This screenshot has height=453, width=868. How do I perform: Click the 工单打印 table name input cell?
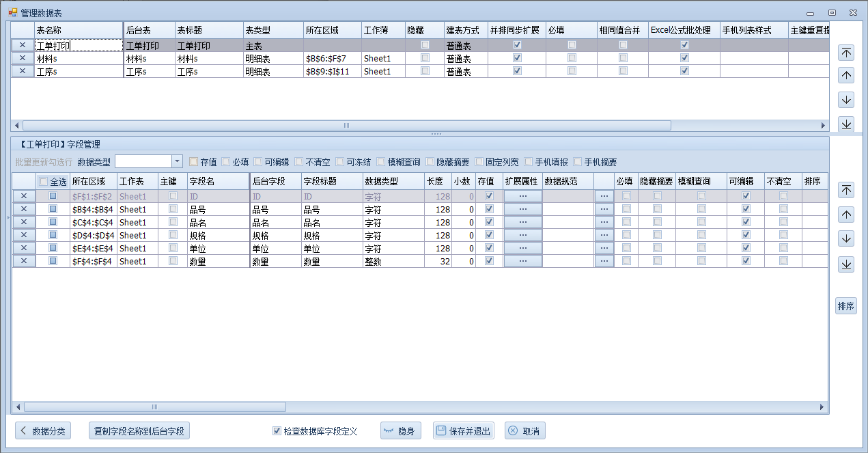click(x=78, y=46)
